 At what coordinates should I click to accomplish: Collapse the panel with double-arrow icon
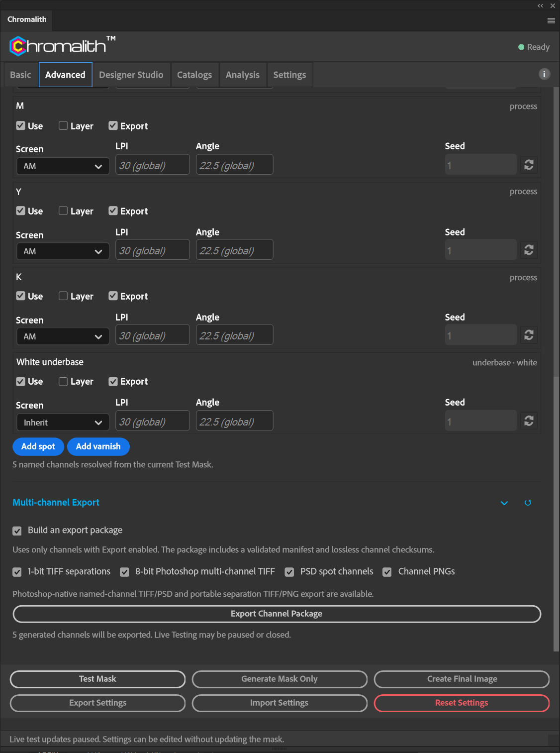tap(540, 6)
